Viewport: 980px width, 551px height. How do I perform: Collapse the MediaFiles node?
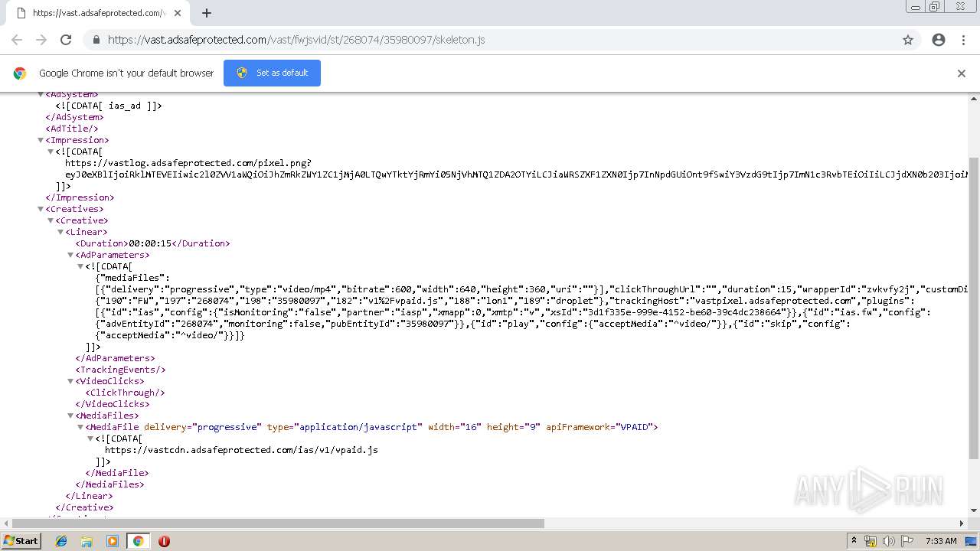pos(70,416)
